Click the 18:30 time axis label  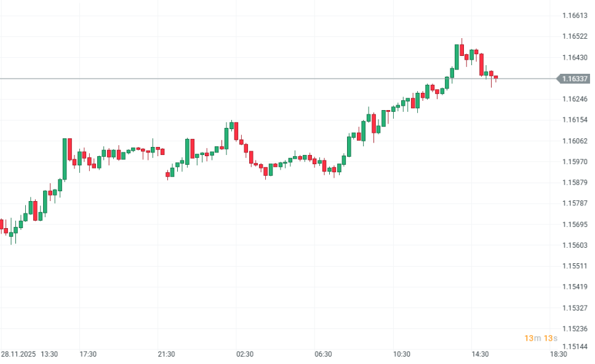pos(558,354)
